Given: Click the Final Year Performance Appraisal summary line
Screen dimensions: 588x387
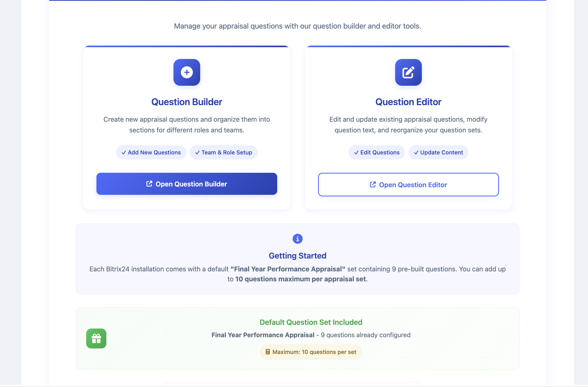Looking at the screenshot, I should [311, 335].
